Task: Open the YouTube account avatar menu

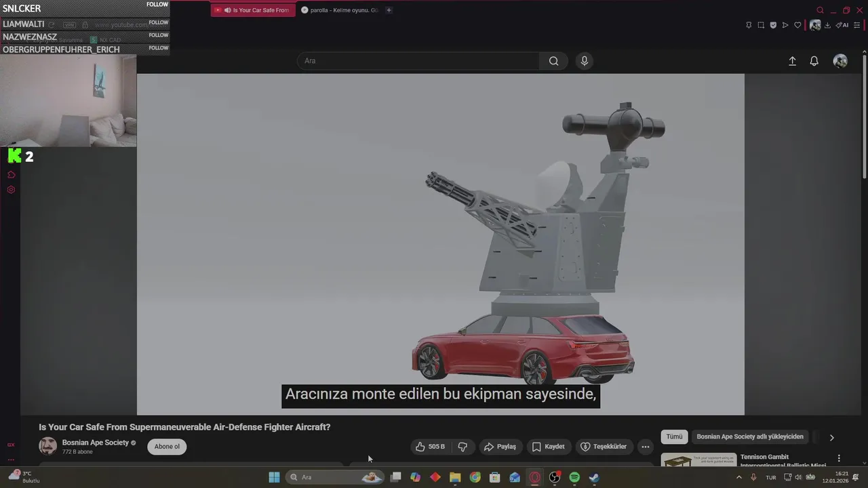Action: (840, 61)
